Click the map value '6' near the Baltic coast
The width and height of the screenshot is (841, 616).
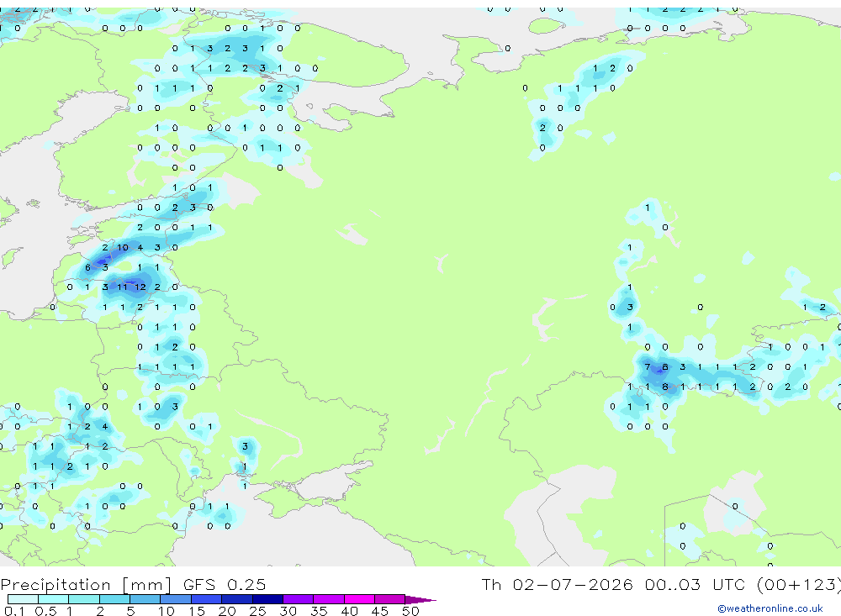(88, 267)
